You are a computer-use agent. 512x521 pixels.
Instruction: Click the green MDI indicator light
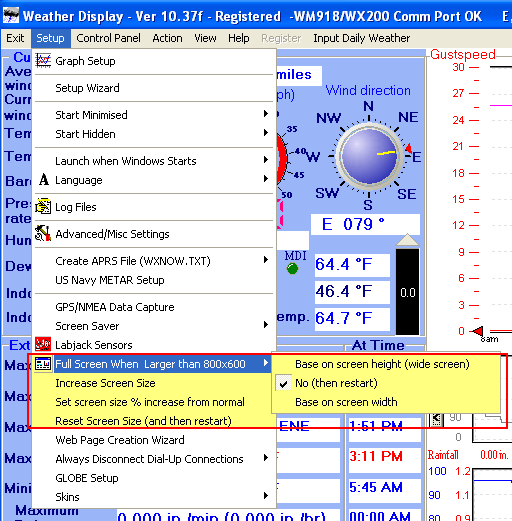pyautogui.click(x=292, y=268)
